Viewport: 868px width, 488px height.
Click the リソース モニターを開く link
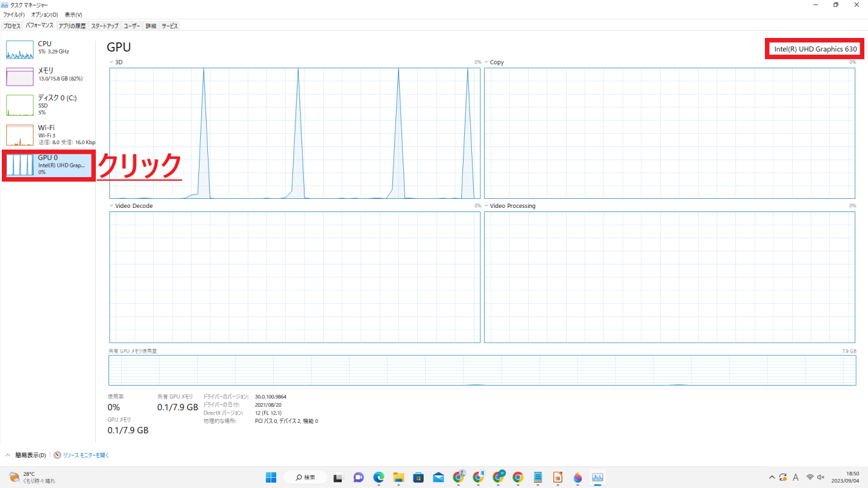[86, 455]
